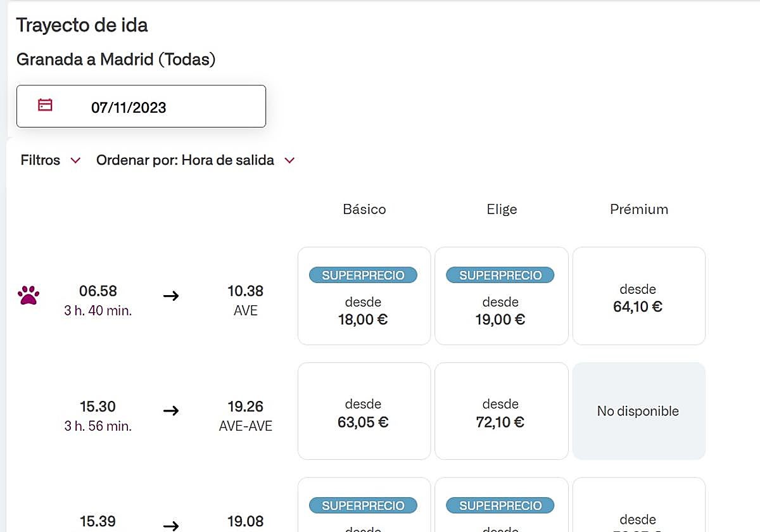Open the Ordenar por: Hora de salida dropdown
The height and width of the screenshot is (532, 760).
185,160
